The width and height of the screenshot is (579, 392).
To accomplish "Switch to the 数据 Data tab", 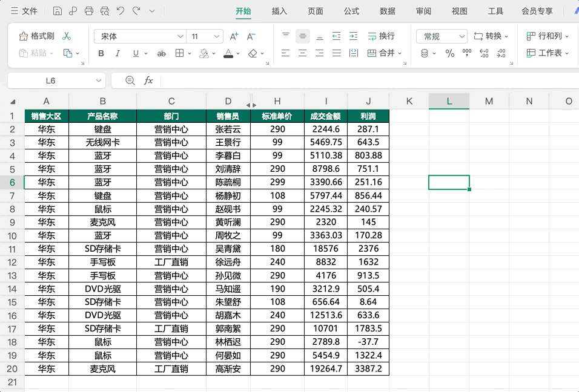I will pyautogui.click(x=388, y=11).
